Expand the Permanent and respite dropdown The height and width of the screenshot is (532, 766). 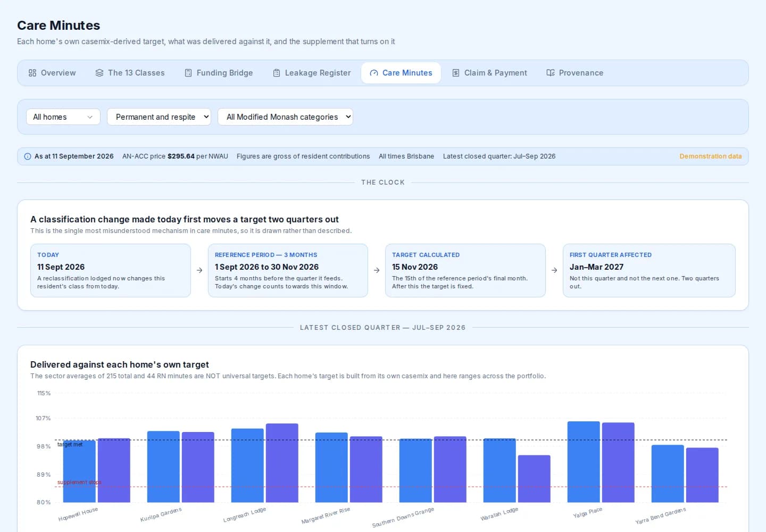point(159,117)
